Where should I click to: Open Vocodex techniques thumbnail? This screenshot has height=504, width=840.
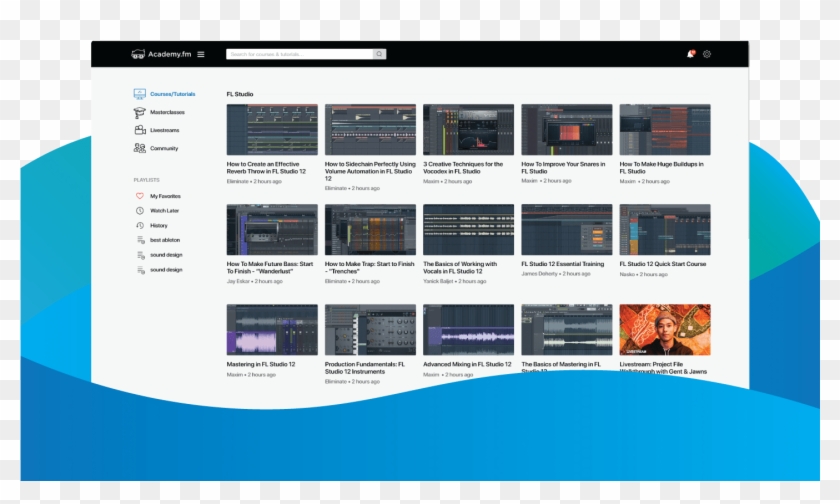coord(468,130)
